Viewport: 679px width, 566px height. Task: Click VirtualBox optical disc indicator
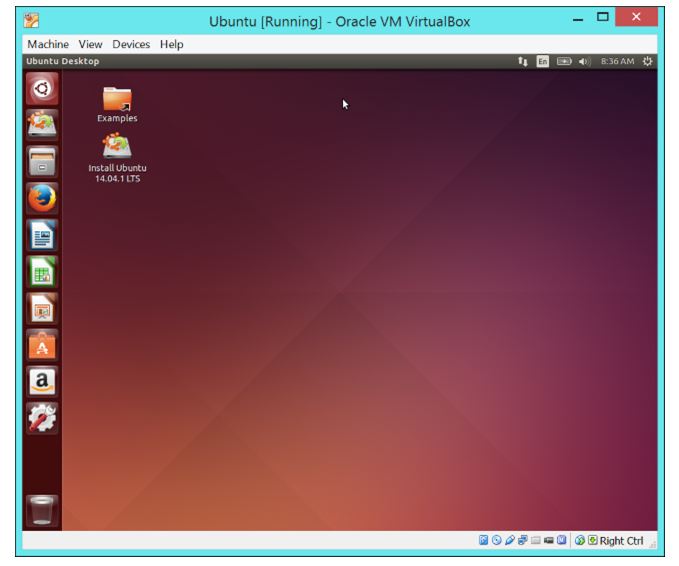(497, 540)
